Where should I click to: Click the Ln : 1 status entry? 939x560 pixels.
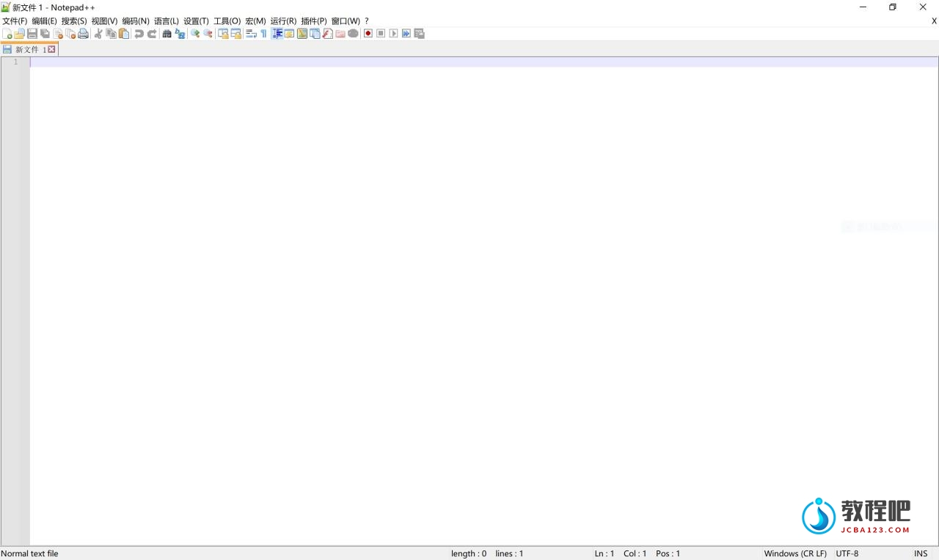click(x=604, y=553)
